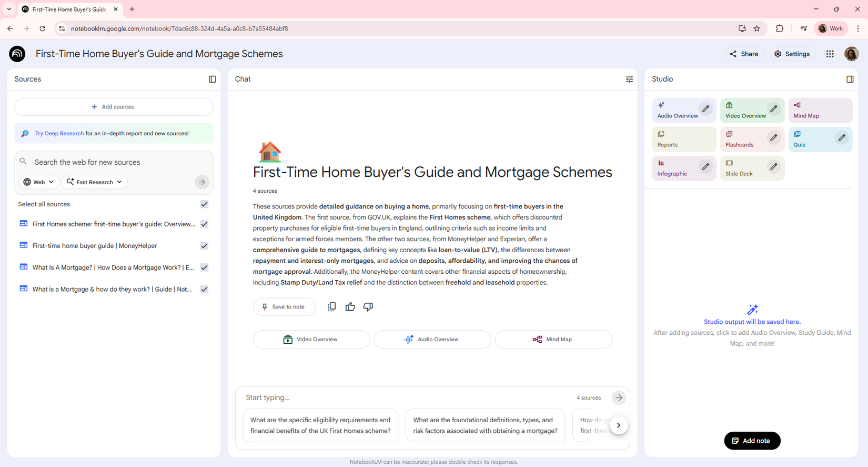
Task: Click the Add sources button
Action: [x=114, y=107]
